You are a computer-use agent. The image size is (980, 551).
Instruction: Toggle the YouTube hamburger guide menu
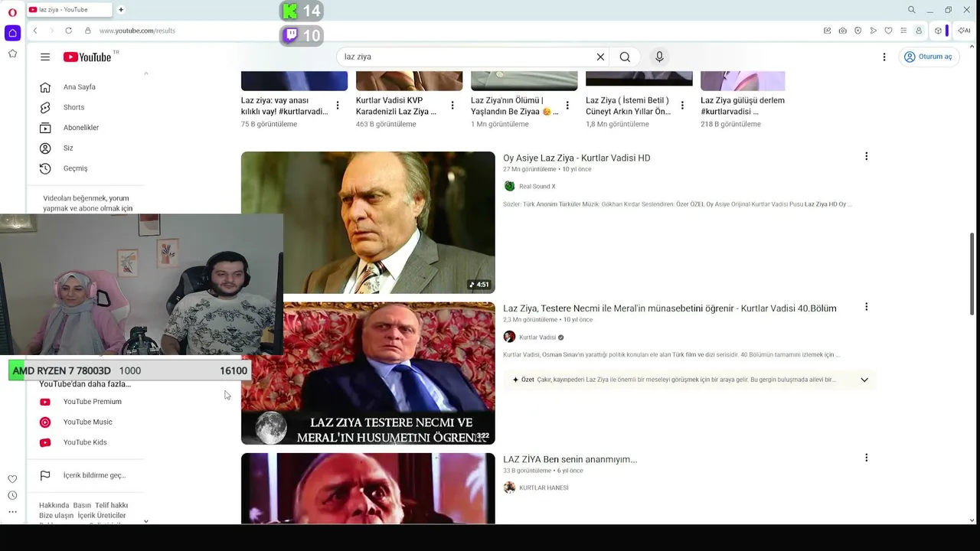[45, 57]
